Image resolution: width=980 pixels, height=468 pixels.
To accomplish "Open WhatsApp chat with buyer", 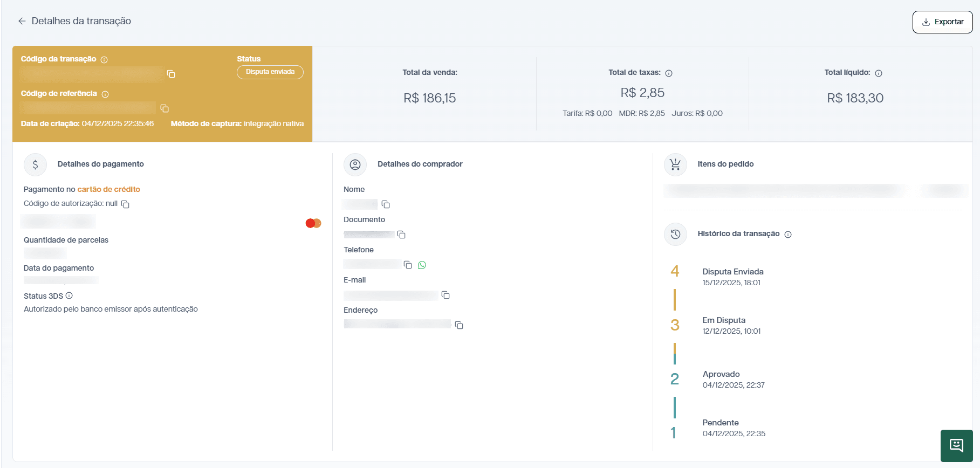I will point(422,265).
